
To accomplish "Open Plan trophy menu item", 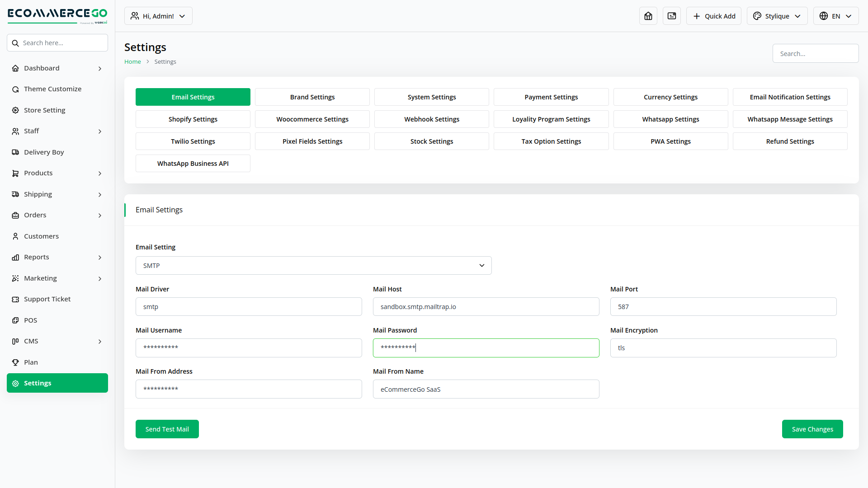I will 31,362.
